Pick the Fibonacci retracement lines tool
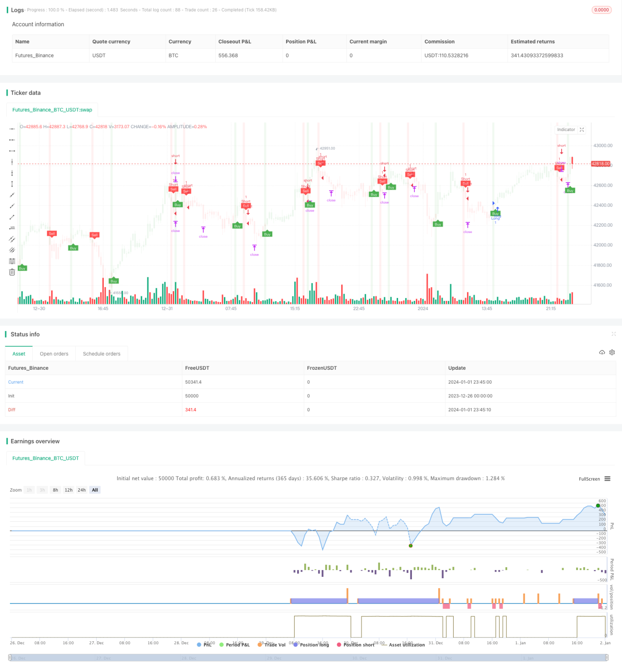The image size is (622, 672). pos(12,261)
